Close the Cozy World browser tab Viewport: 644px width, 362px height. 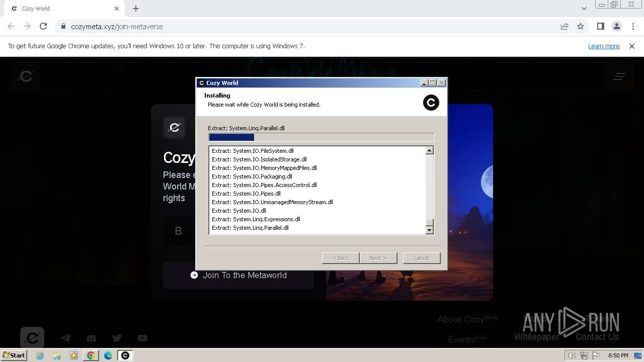point(117,9)
